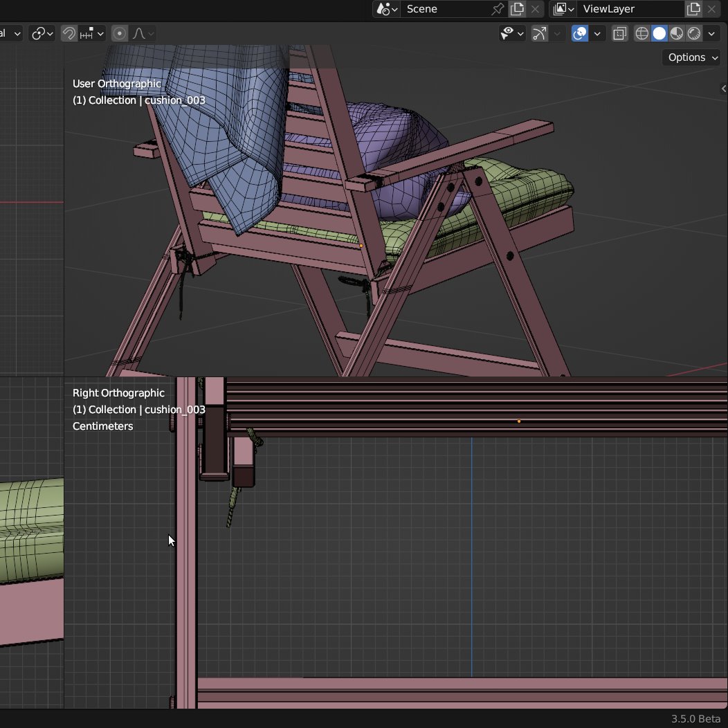Toggle Proportional Editing
Image resolution: width=728 pixels, height=728 pixels.
[119, 33]
